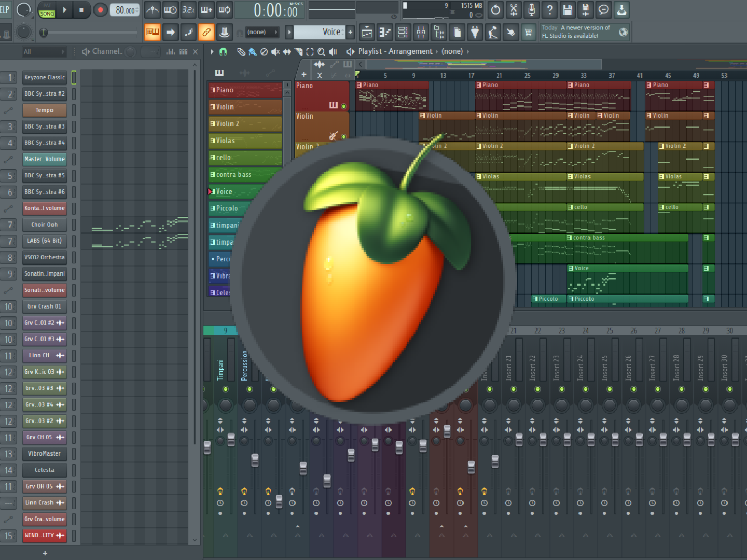
Task: Toggle Keyzone Classic channel select indicator
Action: tap(74, 77)
